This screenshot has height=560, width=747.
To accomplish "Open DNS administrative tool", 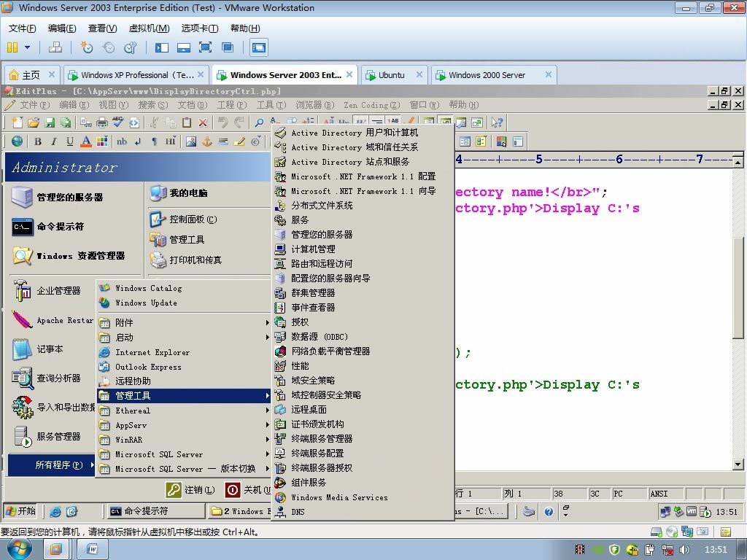I will 363,512.
